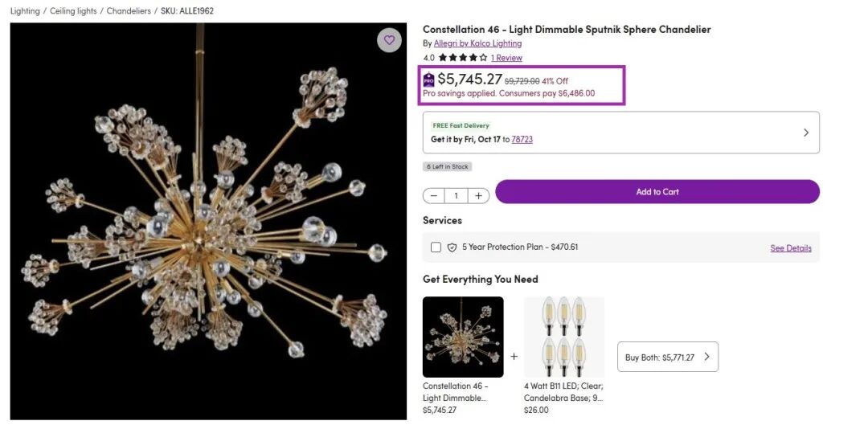868x425 pixels.
Task: Click the Add to Cart button
Action: pyautogui.click(x=657, y=192)
